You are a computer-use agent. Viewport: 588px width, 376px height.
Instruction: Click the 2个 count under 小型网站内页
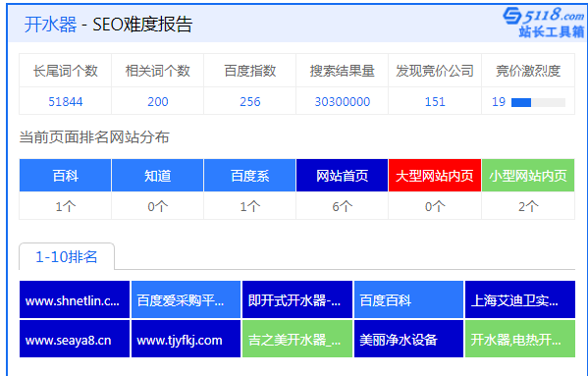coord(528,206)
